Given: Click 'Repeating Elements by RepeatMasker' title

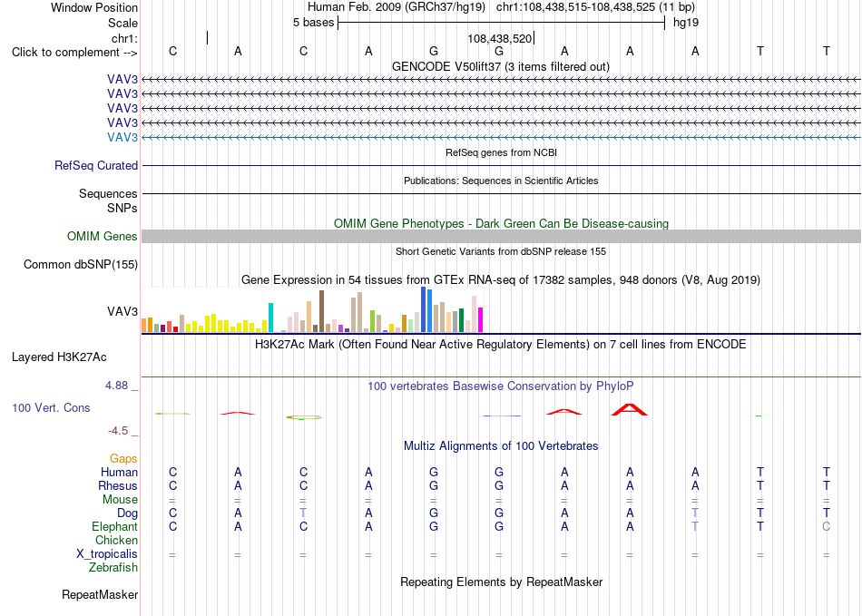Looking at the screenshot, I should point(501,582).
